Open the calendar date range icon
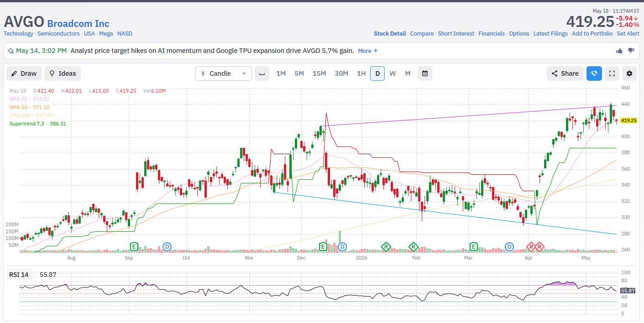Image resolution: width=644 pixels, height=323 pixels. coord(425,73)
